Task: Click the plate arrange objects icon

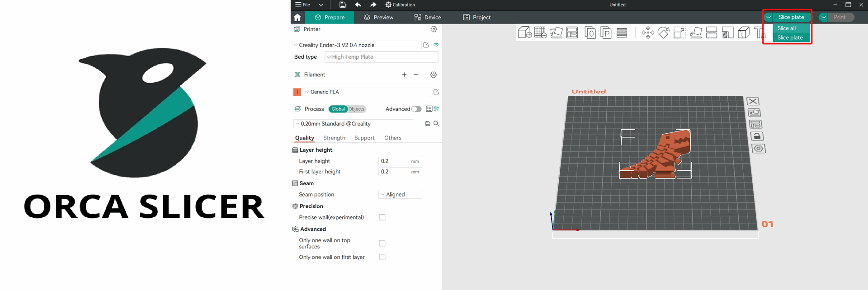Action: pos(755,124)
